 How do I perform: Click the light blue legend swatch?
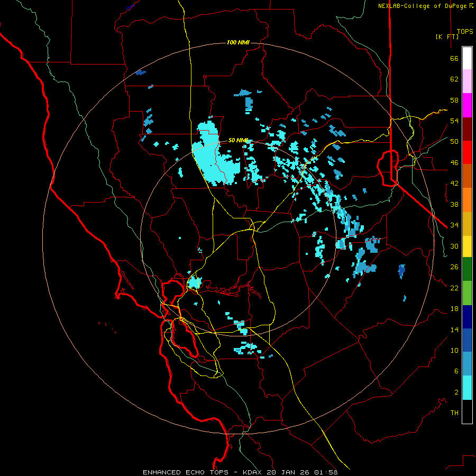467,364
